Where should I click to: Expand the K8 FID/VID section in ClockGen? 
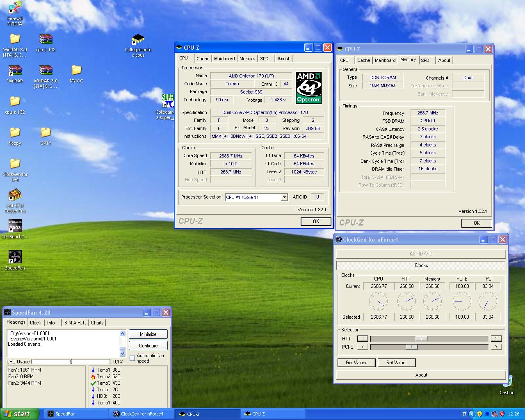(421, 253)
